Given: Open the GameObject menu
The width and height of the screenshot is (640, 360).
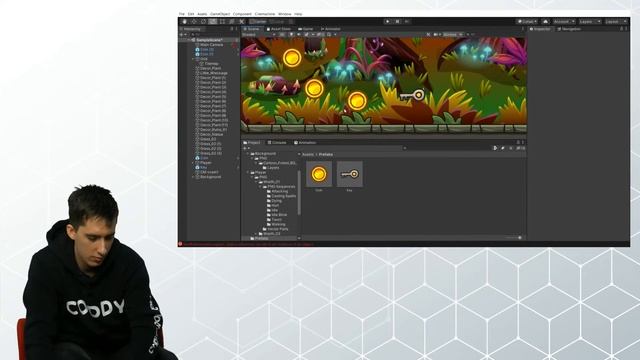Looking at the screenshot, I should tap(220, 14).
